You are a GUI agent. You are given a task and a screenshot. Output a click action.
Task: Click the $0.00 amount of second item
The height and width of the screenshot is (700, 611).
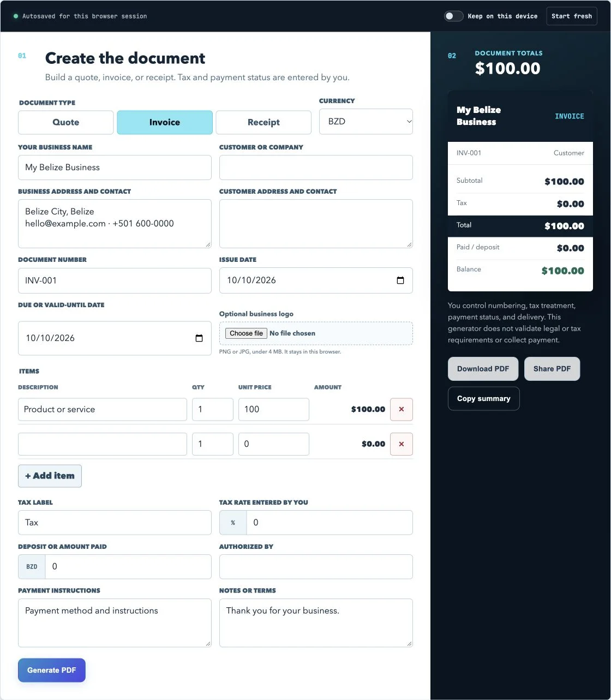pos(373,444)
